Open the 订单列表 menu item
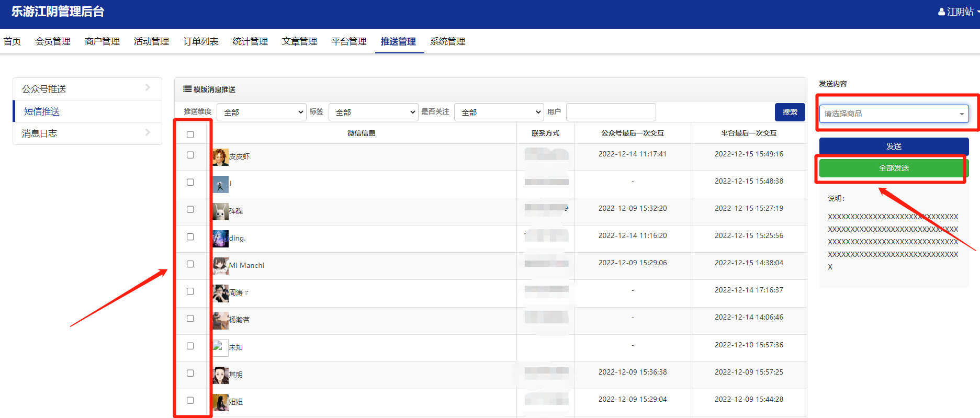This screenshot has width=980, height=418. click(200, 42)
